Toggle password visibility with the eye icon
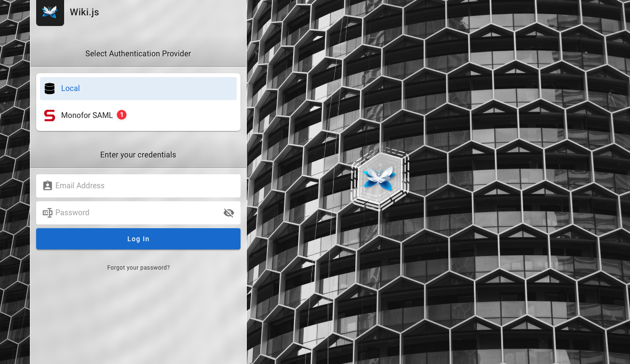The image size is (630, 364). (x=228, y=213)
